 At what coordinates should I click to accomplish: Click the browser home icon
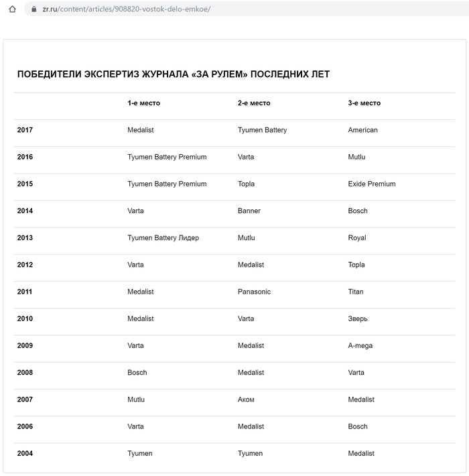pyautogui.click(x=12, y=9)
